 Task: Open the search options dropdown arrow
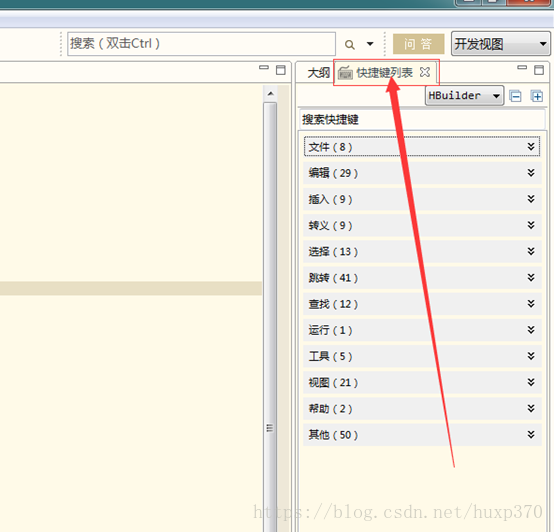370,44
